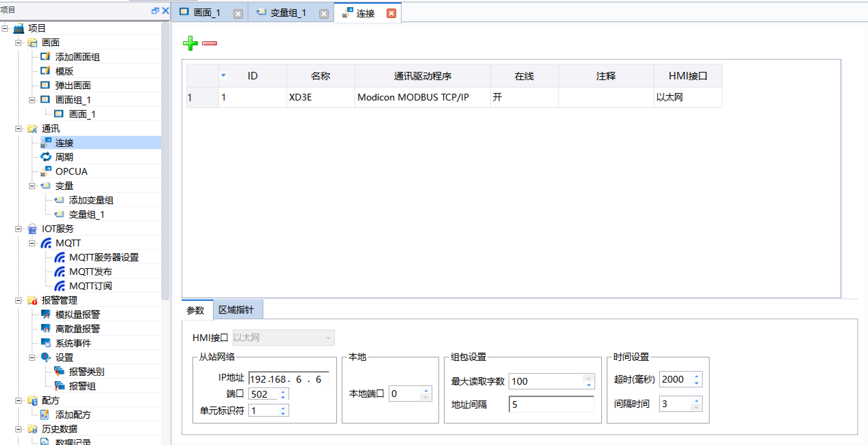Collapse the MQTT tree node
This screenshot has width=868, height=445.
point(32,243)
